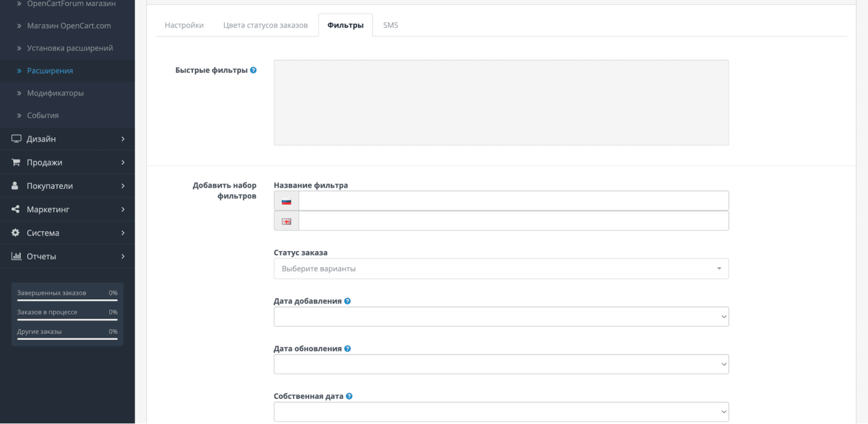Viewport: 868px width, 424px height.
Task: Click the Маркетинг share icon
Action: point(16,209)
